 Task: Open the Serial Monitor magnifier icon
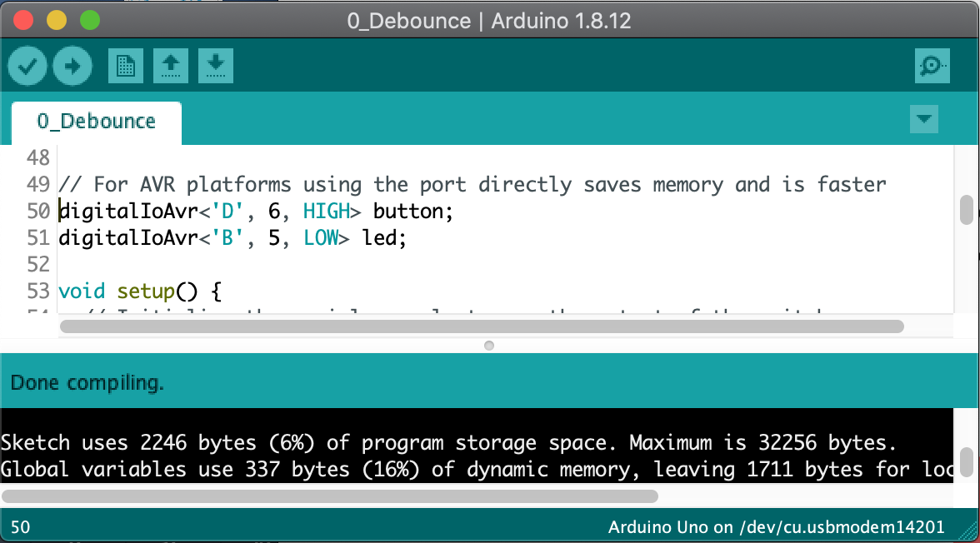pos(932,66)
